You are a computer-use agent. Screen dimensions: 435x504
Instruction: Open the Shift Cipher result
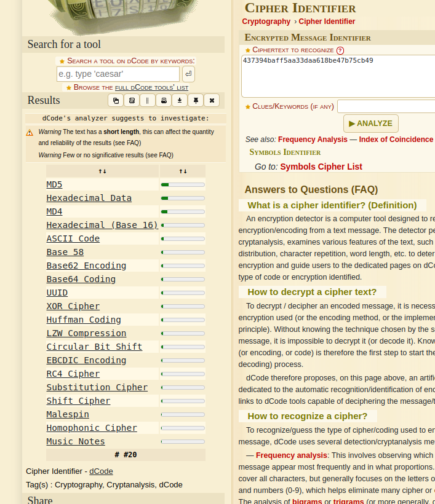click(78, 401)
